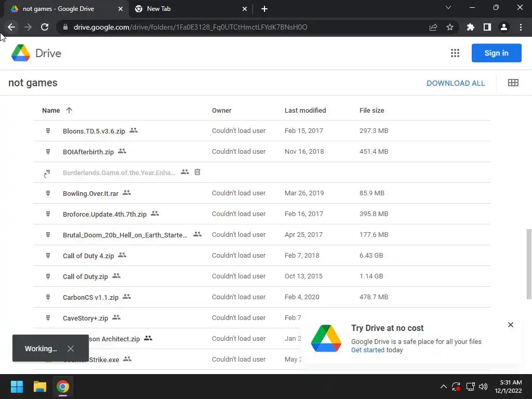The height and width of the screenshot is (399, 532).
Task: Bookmark this page with star icon
Action: (x=450, y=27)
